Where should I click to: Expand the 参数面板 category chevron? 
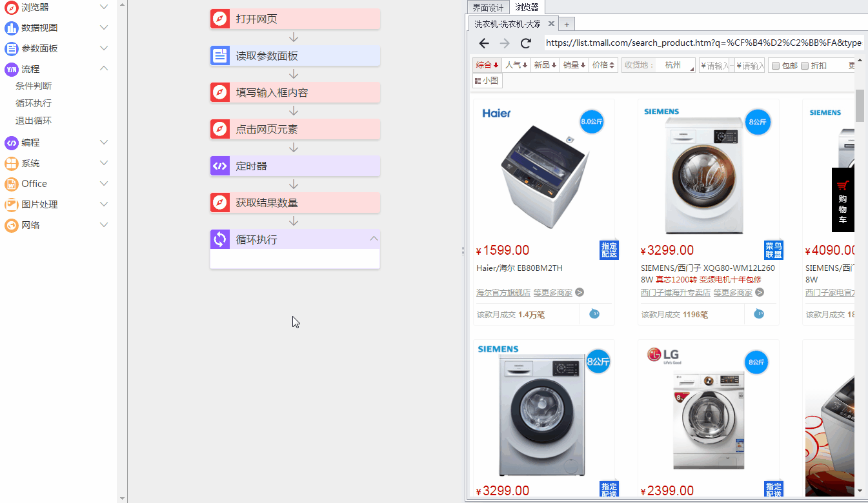pos(104,48)
